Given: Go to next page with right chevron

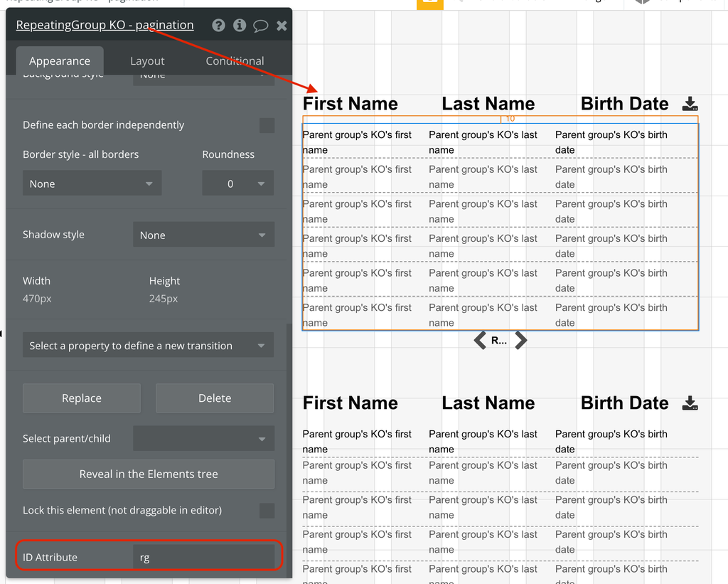Looking at the screenshot, I should coord(521,340).
